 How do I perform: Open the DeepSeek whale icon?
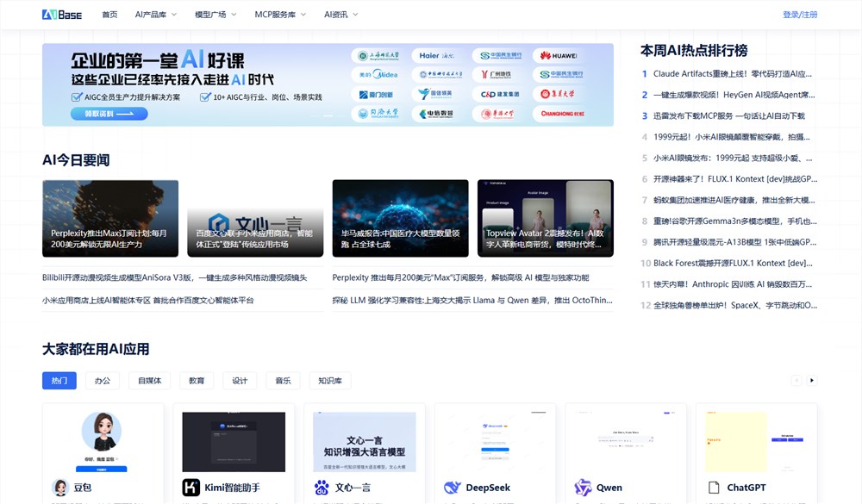coord(452,488)
